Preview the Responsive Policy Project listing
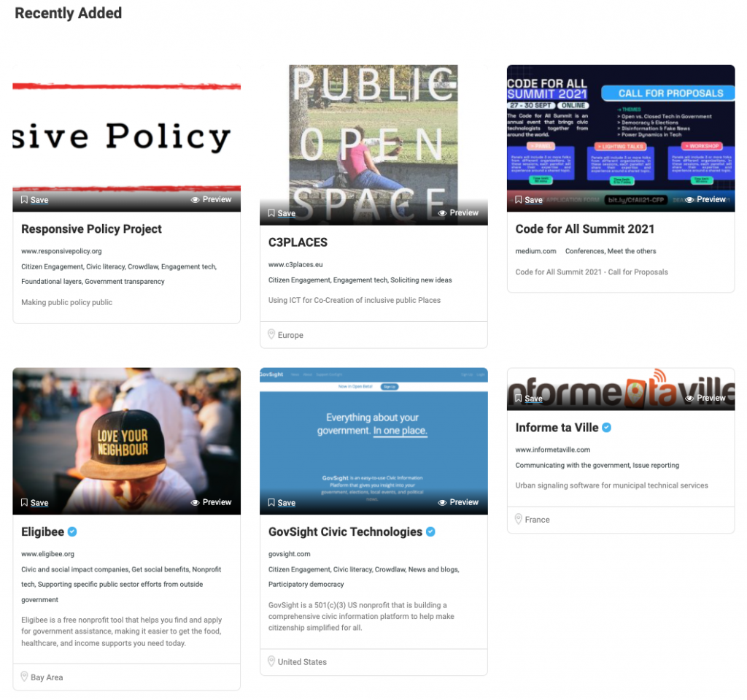The image size is (747, 700). [212, 199]
